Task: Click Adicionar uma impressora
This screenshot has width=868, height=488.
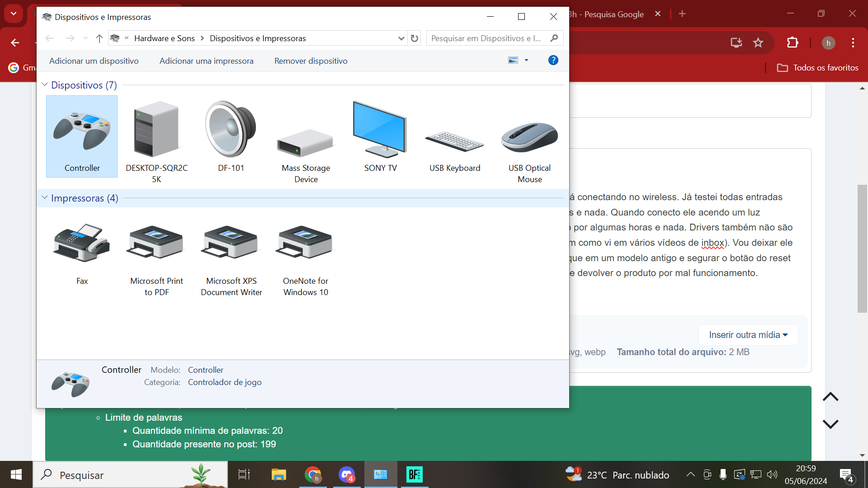Action: click(207, 61)
